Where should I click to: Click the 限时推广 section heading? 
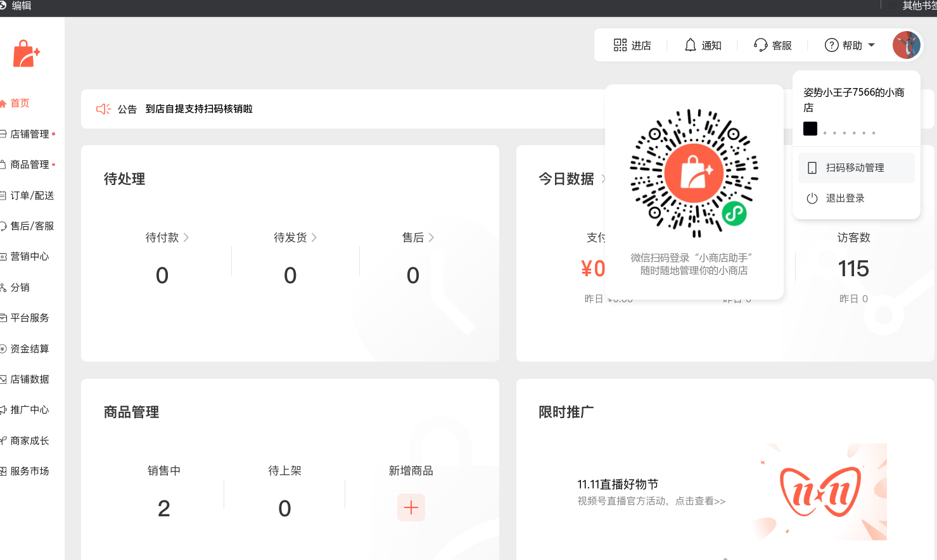pyautogui.click(x=566, y=412)
